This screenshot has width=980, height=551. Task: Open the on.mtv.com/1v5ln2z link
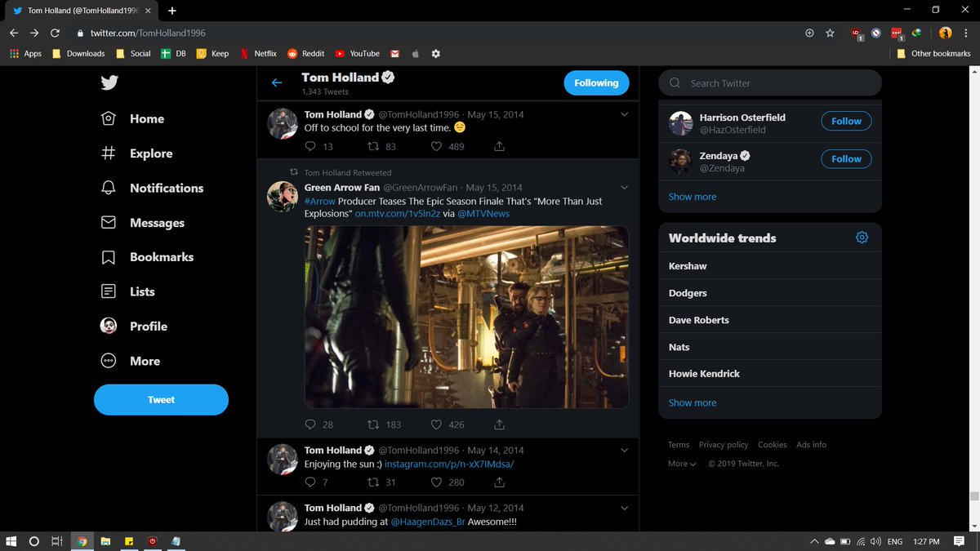398,213
